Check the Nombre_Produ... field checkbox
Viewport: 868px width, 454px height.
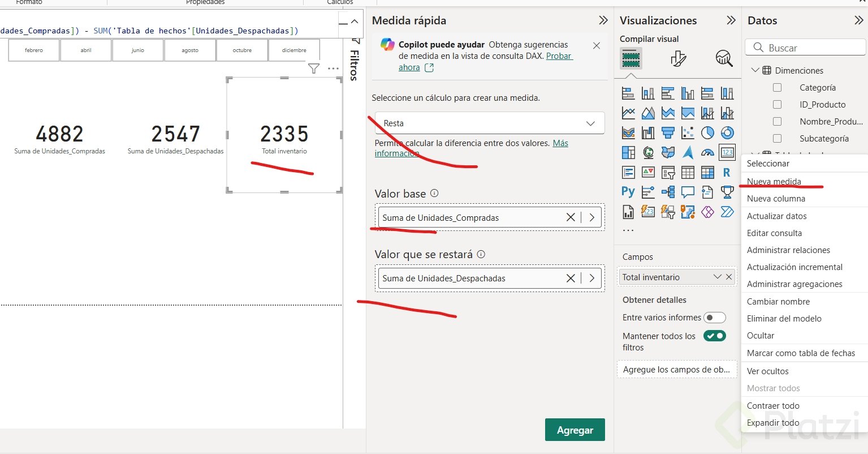tap(778, 122)
